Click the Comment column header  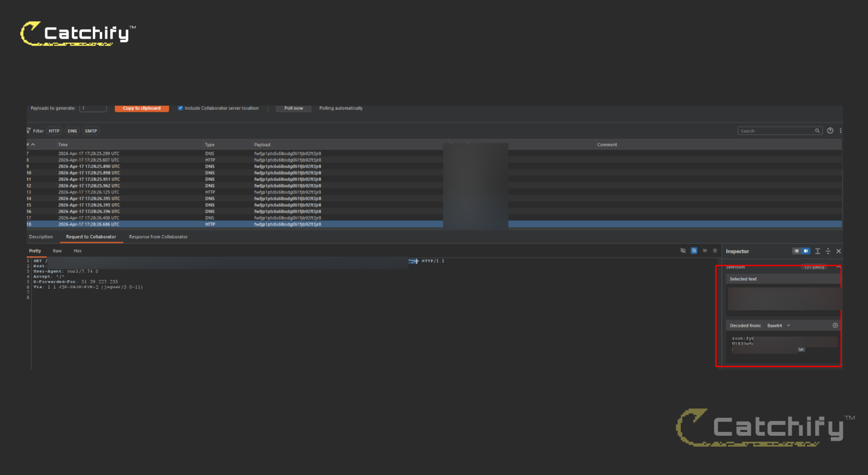(607, 145)
